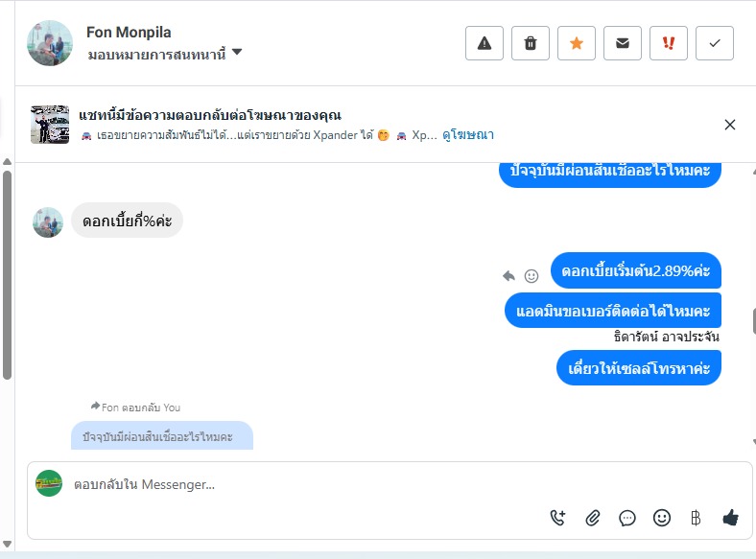Reply to the 2.89% interest message

(509, 275)
